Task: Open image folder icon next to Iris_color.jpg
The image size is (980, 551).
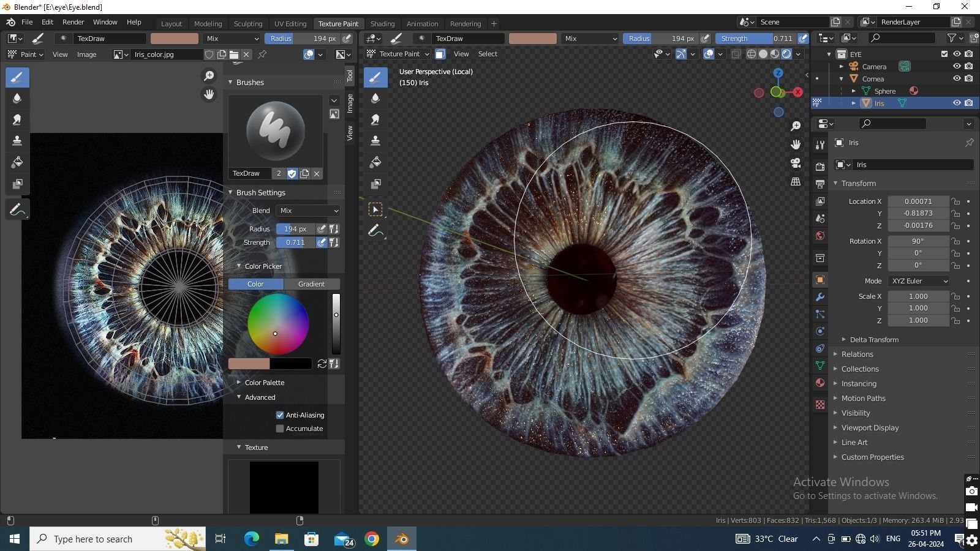Action: point(234,54)
